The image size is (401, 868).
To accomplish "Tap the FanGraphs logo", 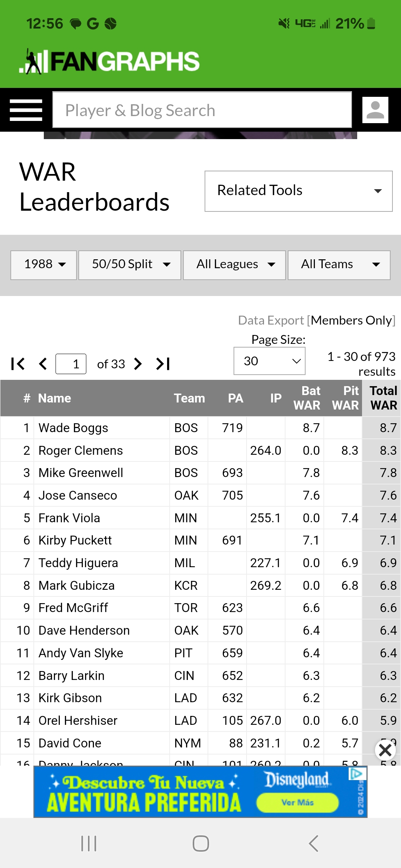I will pos(110,61).
